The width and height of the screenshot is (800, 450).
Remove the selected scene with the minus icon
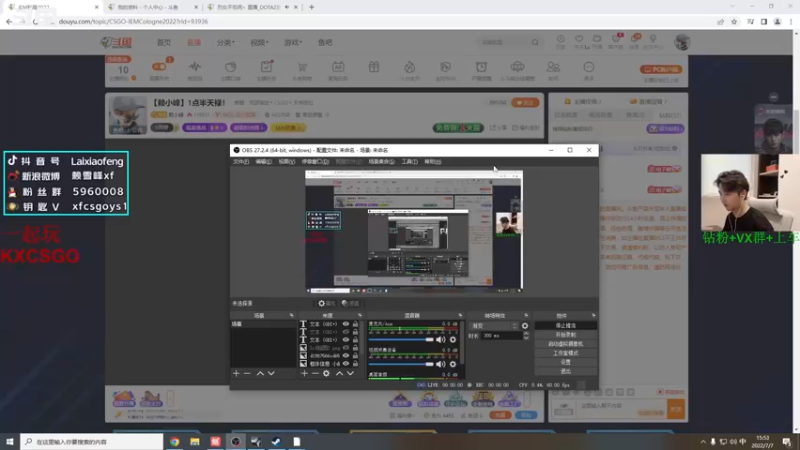(x=247, y=373)
